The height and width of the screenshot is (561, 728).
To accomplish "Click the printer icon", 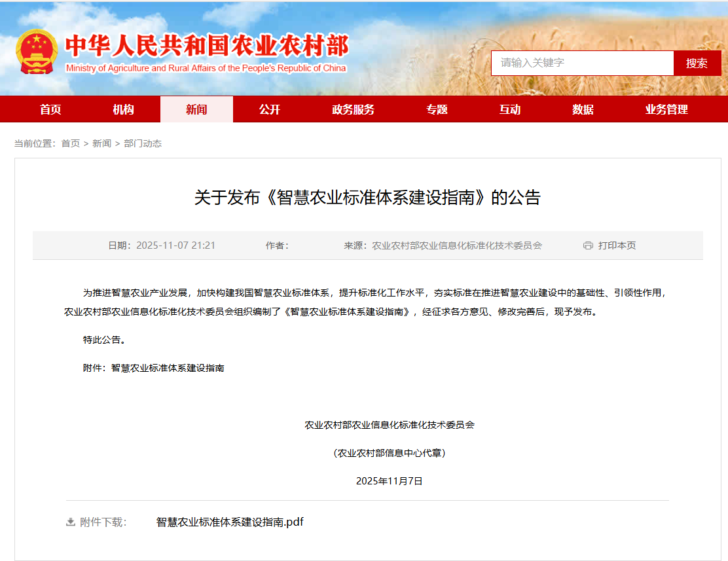I will tap(587, 245).
